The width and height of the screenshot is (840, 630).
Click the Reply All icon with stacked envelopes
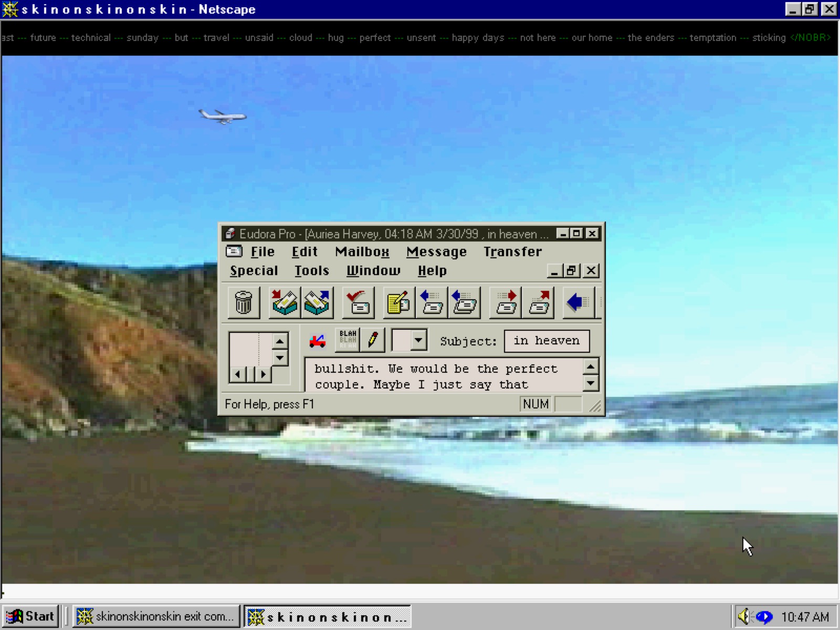(x=464, y=302)
